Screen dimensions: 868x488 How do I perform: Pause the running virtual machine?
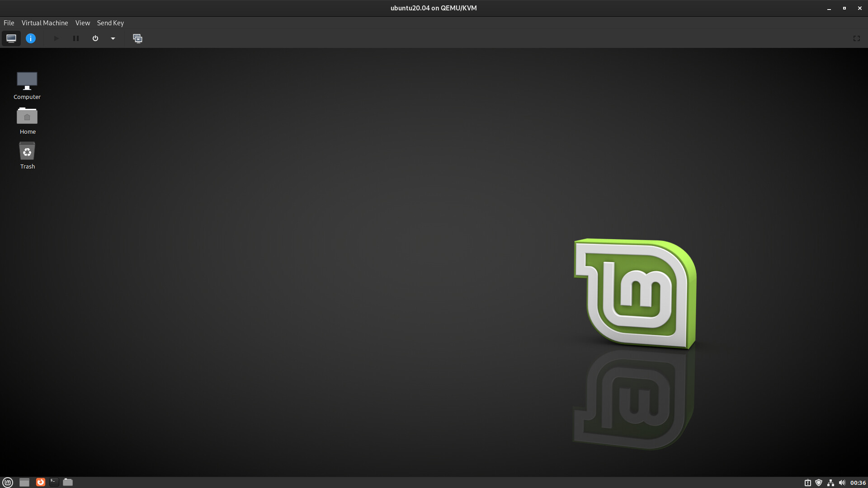[75, 38]
